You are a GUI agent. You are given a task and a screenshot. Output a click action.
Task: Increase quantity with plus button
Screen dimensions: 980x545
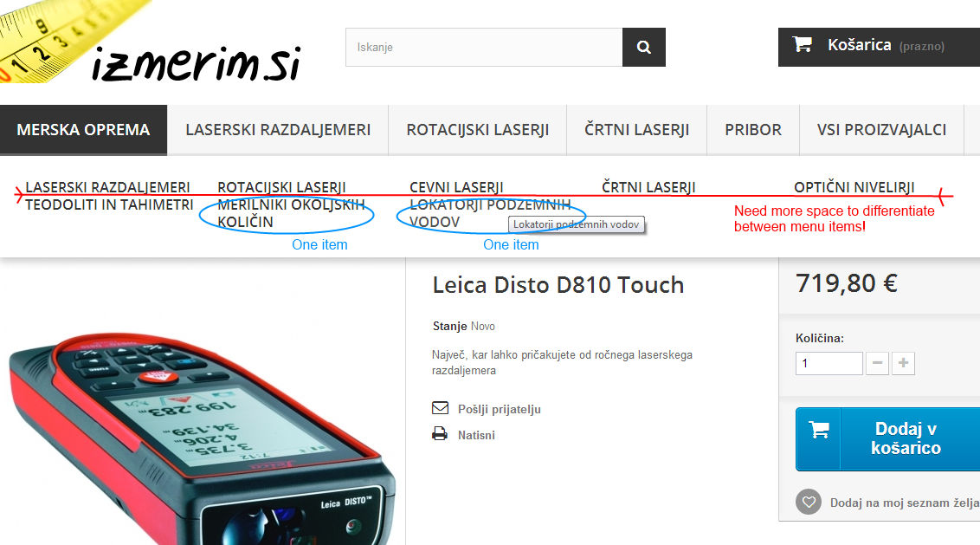(903, 363)
